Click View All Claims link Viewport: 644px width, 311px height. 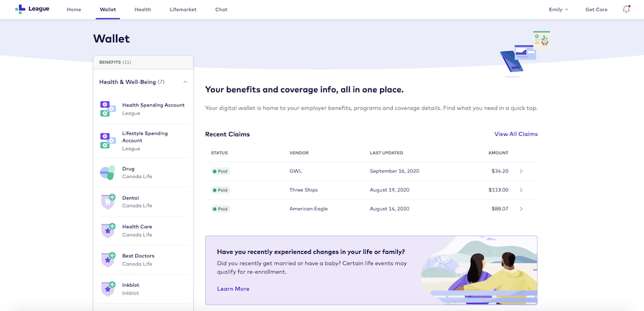click(x=516, y=134)
